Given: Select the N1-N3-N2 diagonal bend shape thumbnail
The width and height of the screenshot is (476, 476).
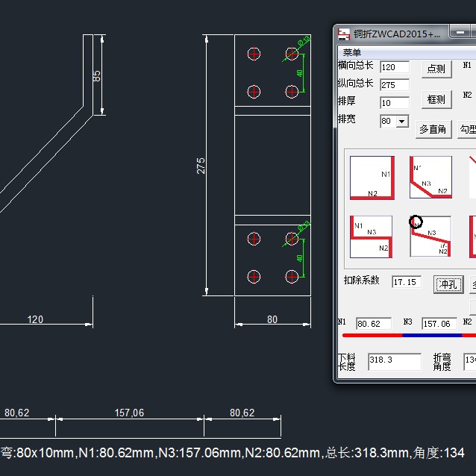Looking at the screenshot, I should point(430,178).
